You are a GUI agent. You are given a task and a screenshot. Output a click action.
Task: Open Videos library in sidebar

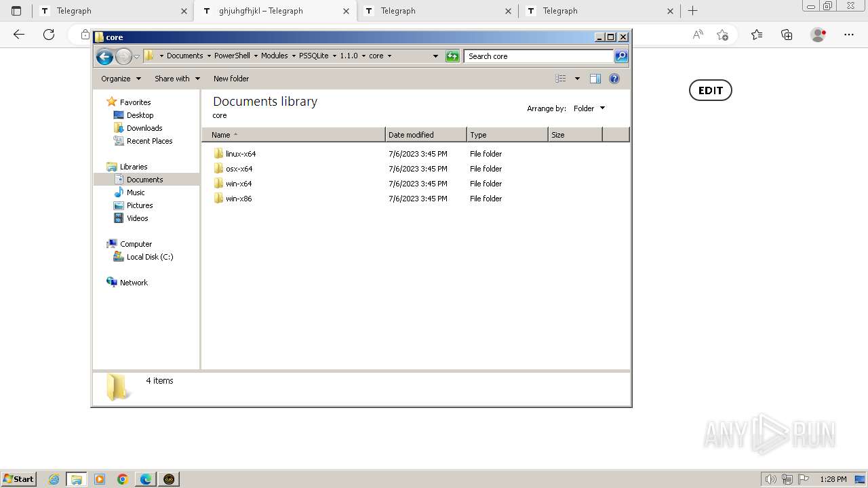point(137,218)
